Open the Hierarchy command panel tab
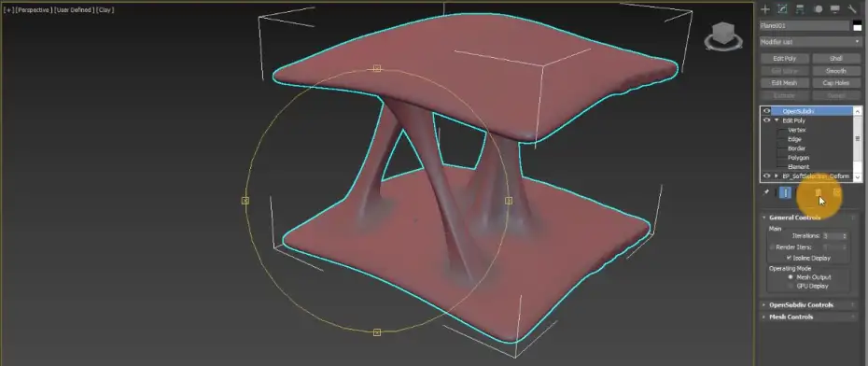This screenshot has height=366, width=868. pyautogui.click(x=800, y=8)
